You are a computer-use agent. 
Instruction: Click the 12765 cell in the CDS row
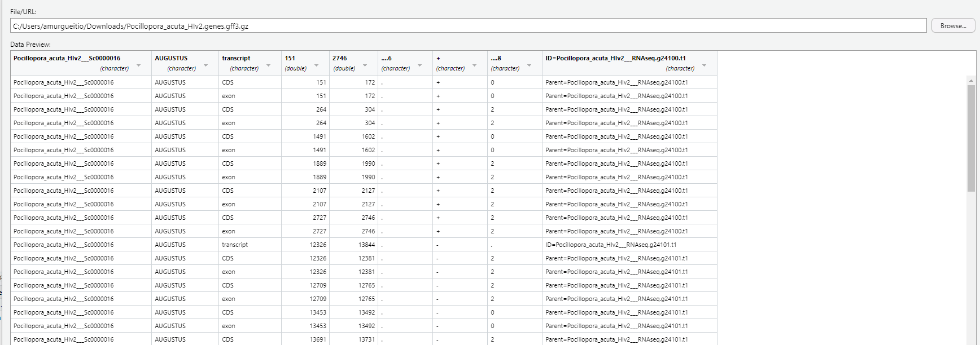coord(353,285)
